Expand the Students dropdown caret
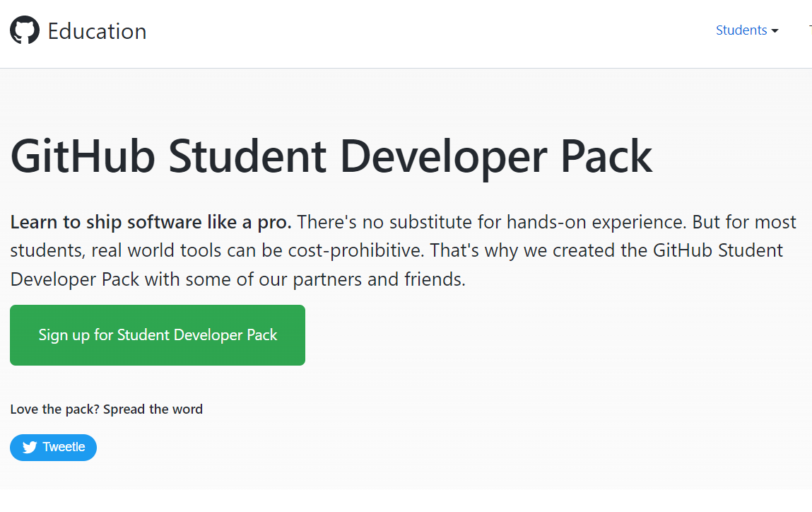The height and width of the screenshot is (512, 812). (x=775, y=31)
